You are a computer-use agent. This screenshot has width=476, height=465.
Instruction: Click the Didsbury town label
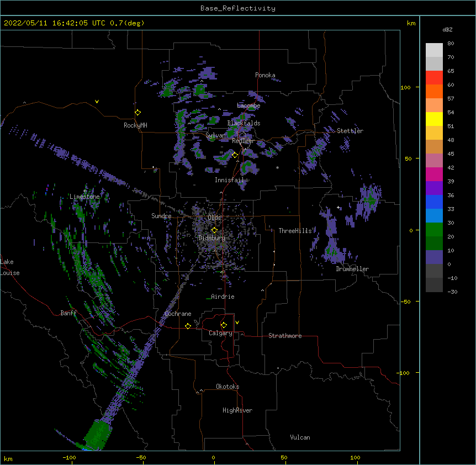click(x=212, y=238)
